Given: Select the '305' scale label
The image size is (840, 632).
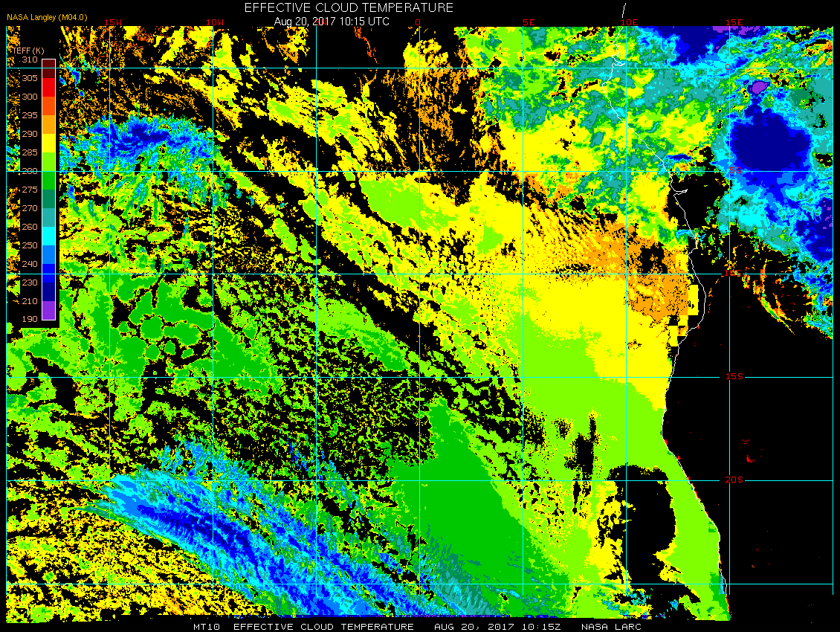Looking at the screenshot, I should (x=30, y=78).
